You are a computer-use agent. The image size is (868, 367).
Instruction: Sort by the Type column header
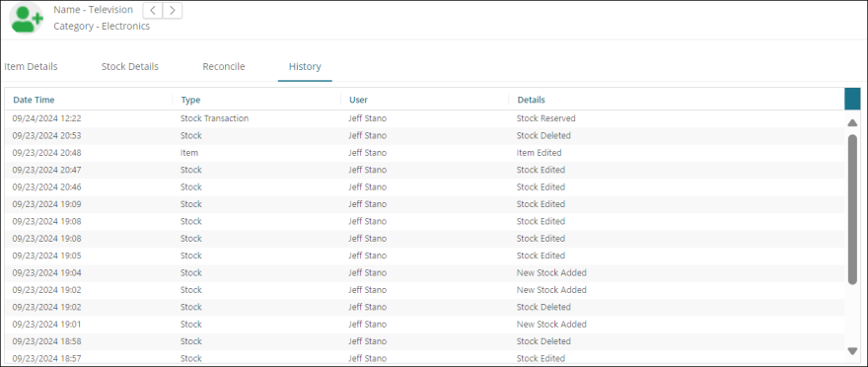190,100
